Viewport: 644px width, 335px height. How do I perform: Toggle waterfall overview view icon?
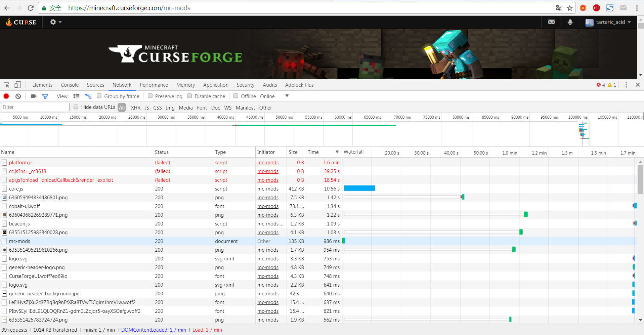coord(88,96)
